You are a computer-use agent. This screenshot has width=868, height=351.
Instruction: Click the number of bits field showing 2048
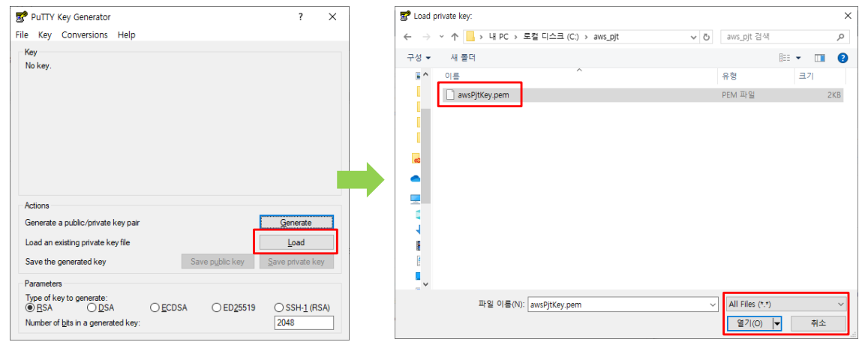coord(304,322)
